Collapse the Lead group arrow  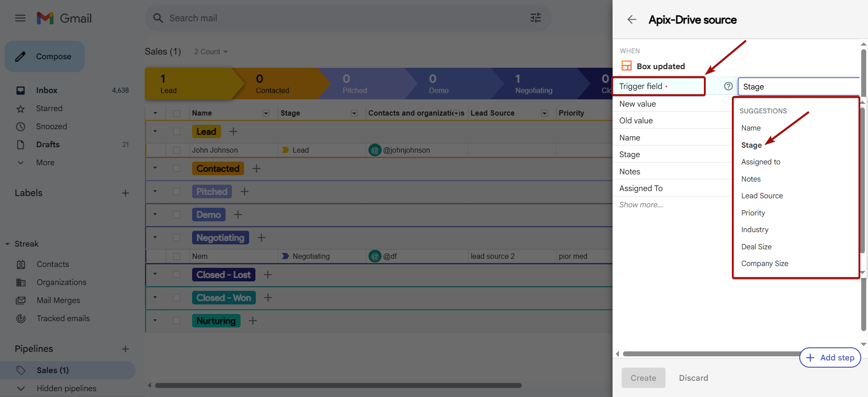[155, 131]
